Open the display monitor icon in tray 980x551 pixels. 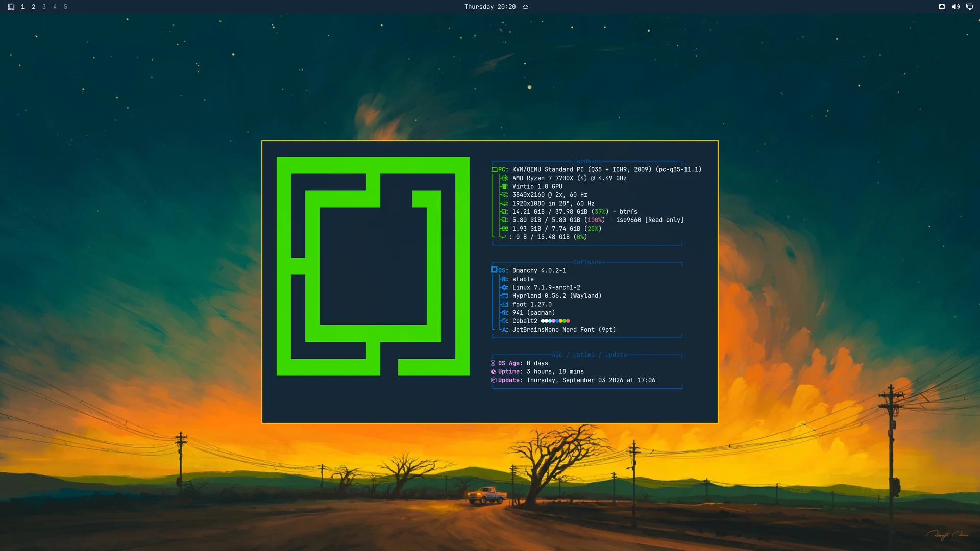coord(969,7)
